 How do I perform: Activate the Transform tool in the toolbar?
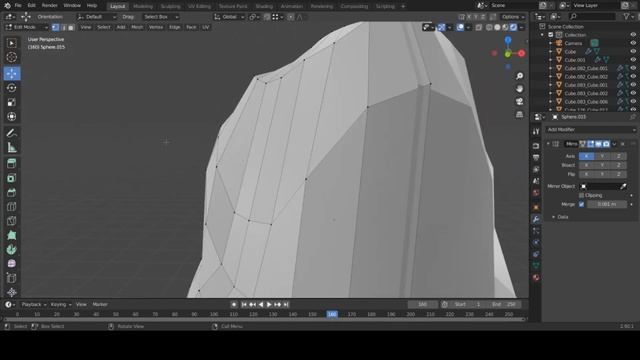[11, 116]
